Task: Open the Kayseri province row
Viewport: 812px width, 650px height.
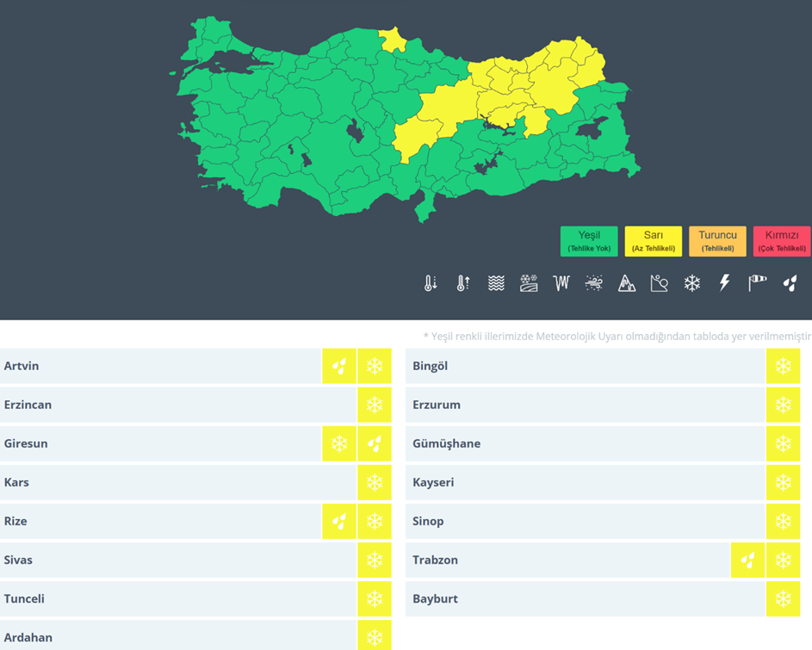Action: [x=586, y=483]
